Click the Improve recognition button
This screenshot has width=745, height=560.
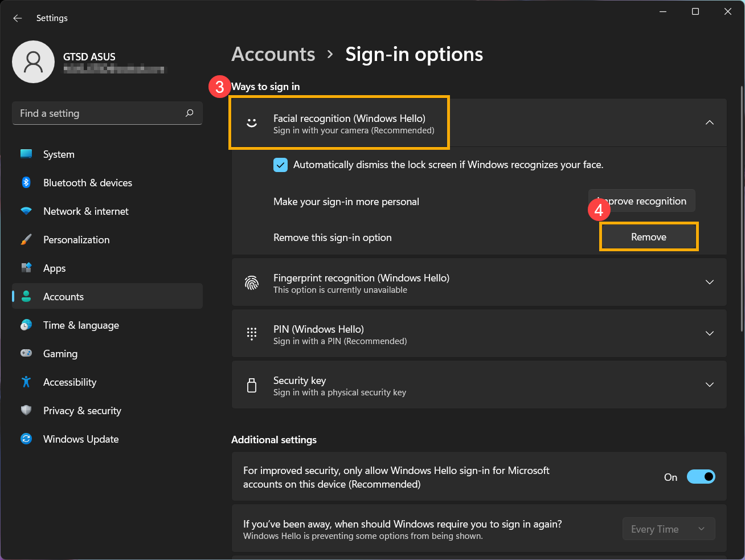click(642, 201)
